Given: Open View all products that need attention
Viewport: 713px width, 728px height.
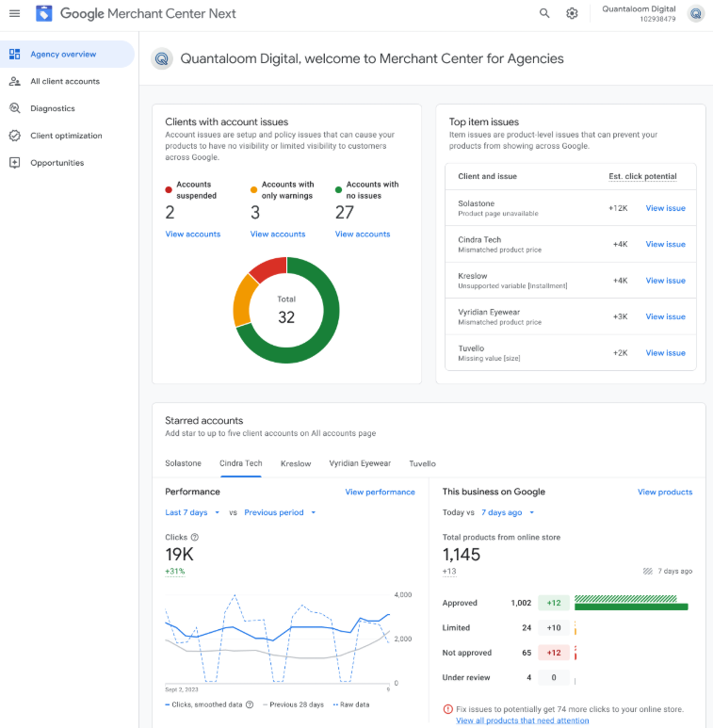Looking at the screenshot, I should pos(522,720).
